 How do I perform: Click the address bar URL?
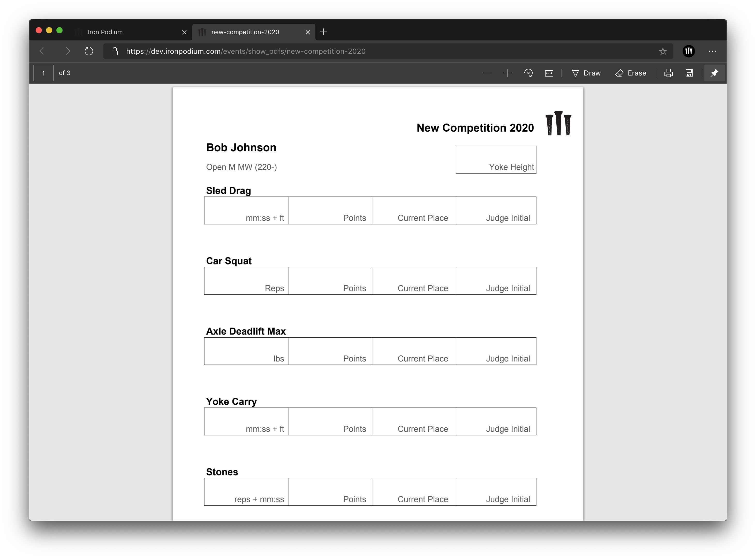click(x=246, y=51)
